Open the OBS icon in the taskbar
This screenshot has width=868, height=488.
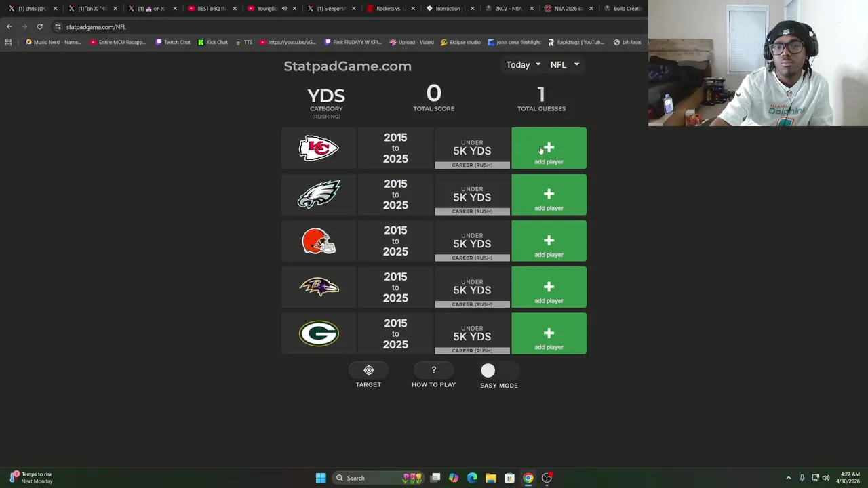547,478
